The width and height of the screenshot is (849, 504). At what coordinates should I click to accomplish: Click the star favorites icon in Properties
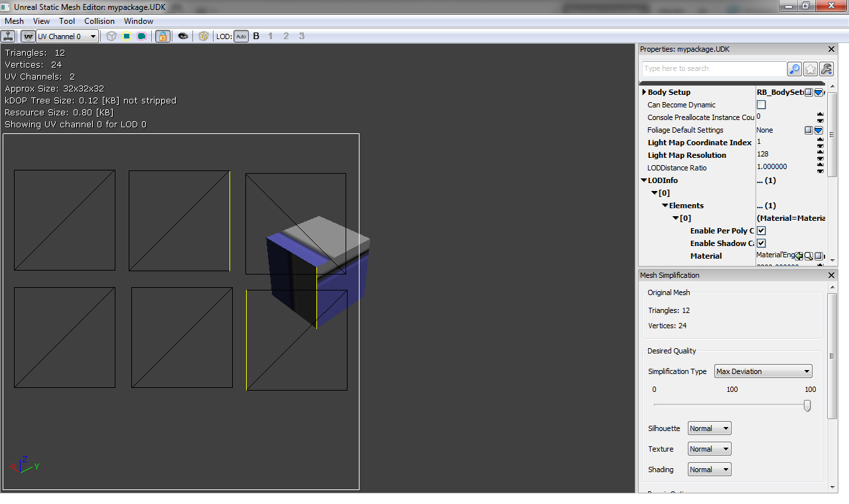(x=811, y=69)
